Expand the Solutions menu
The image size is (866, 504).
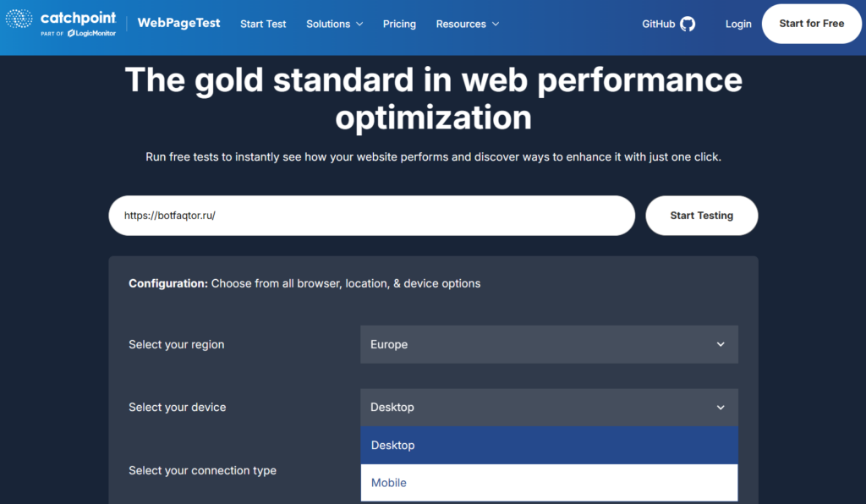pyautogui.click(x=335, y=24)
